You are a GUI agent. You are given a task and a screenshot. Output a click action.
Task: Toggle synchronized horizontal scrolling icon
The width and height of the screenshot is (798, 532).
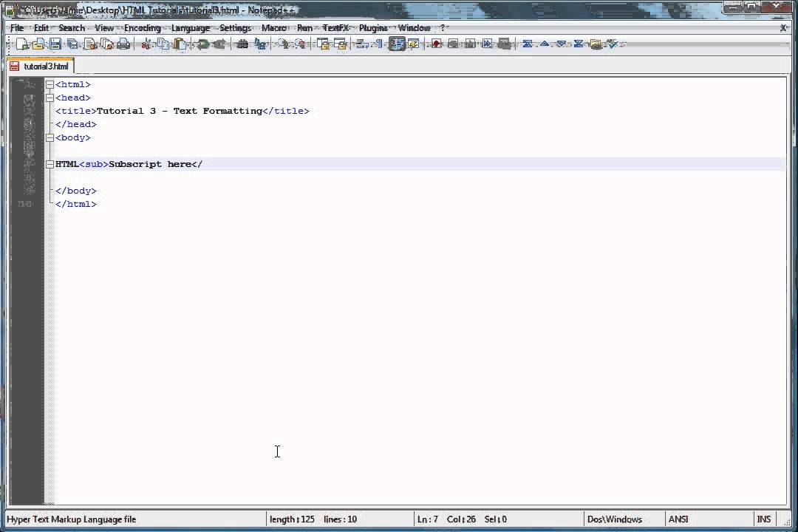pyautogui.click(x=339, y=44)
